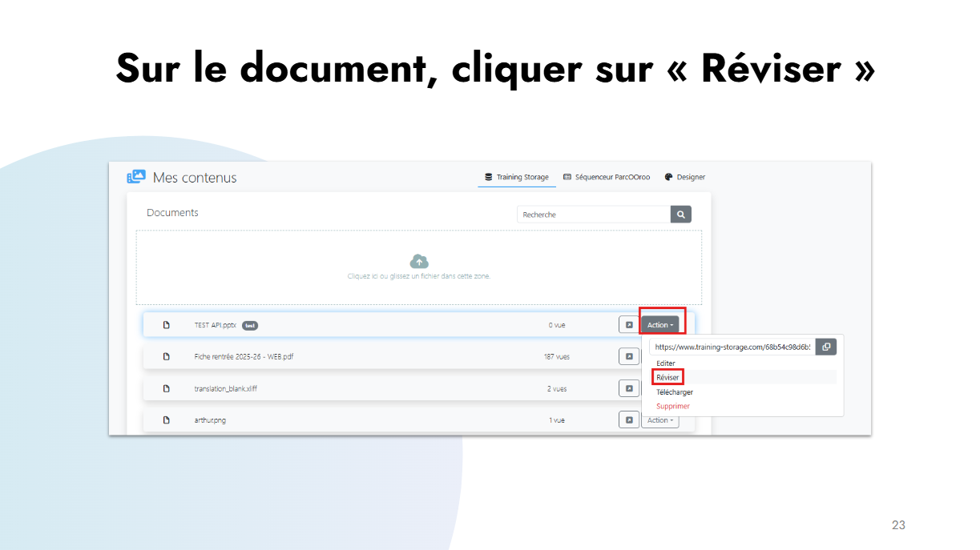Choose Réviser in the Action menu
980x550 pixels.
tap(667, 377)
